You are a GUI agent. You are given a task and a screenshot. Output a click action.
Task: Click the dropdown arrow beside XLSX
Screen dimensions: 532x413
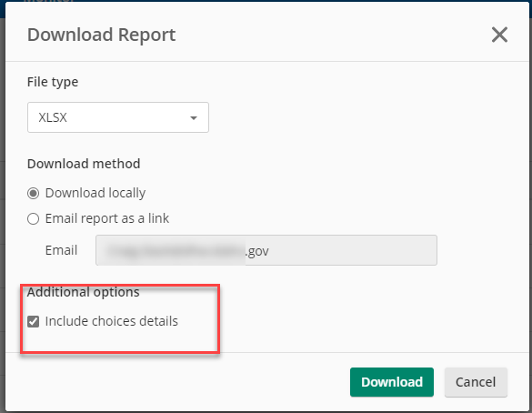(194, 118)
